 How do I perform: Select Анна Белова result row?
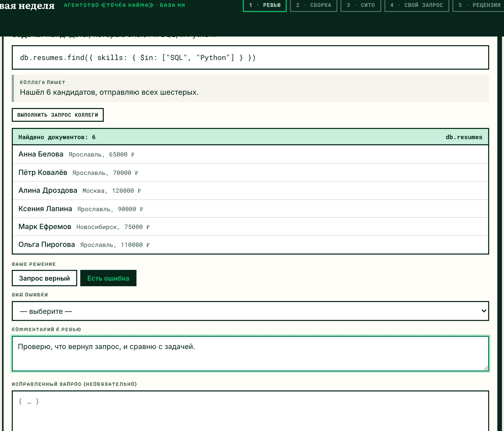click(x=250, y=154)
